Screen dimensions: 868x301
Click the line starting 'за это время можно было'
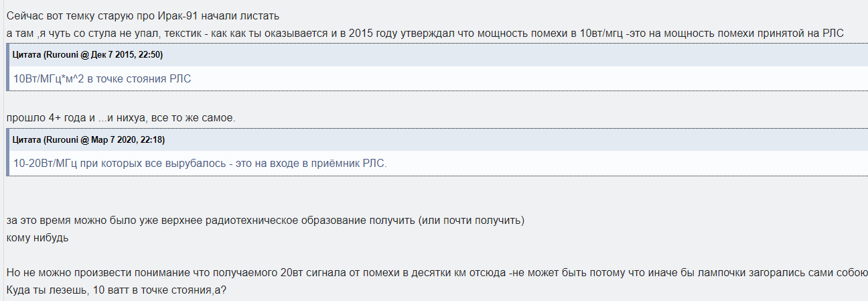(265, 221)
